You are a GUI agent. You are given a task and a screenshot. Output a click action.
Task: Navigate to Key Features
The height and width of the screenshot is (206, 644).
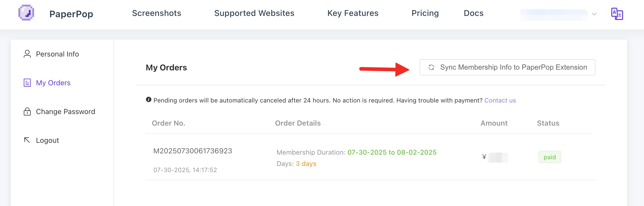click(353, 13)
